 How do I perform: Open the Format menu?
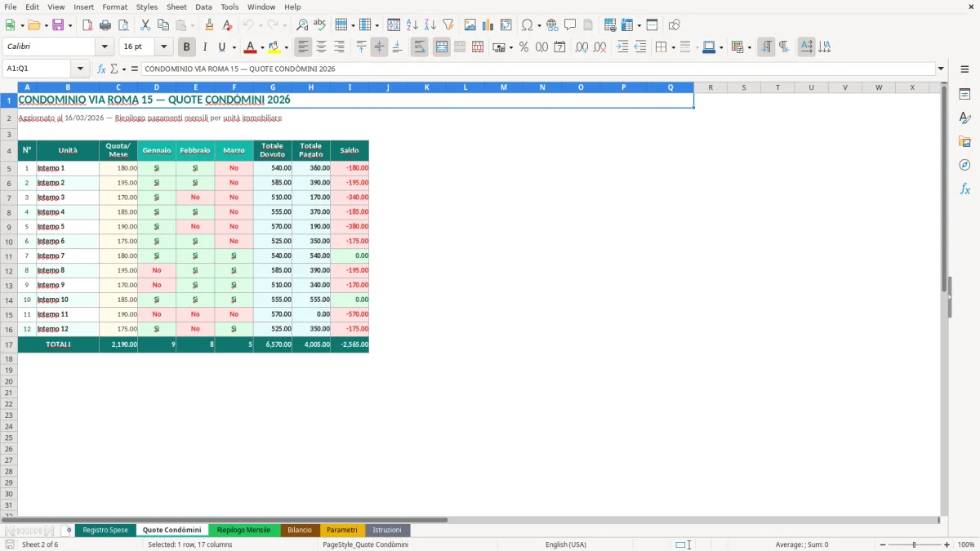tap(115, 7)
